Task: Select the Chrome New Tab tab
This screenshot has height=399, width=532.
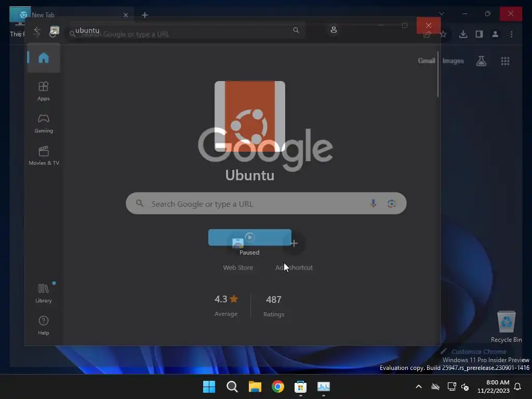Action: pos(71,15)
